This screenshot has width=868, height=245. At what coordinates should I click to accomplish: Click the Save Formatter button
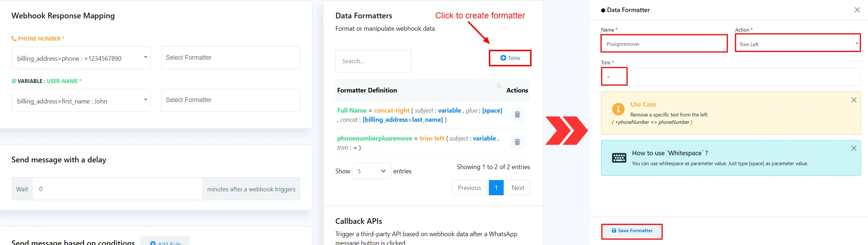click(632, 231)
